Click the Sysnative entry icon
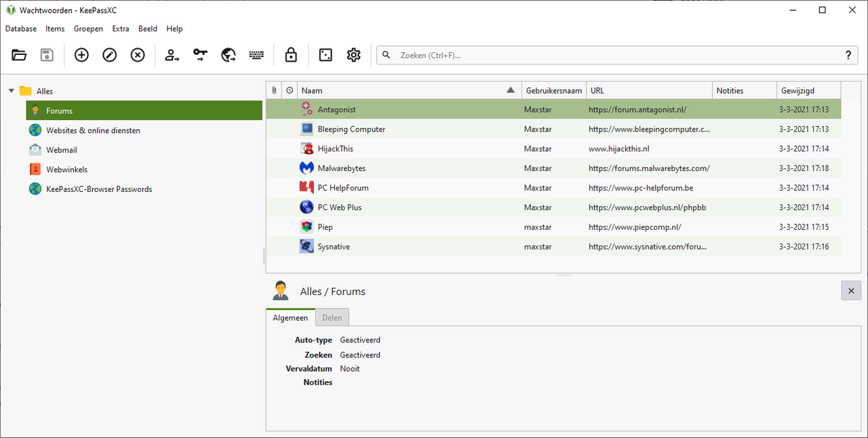Image resolution: width=868 pixels, height=438 pixels. 307,247
